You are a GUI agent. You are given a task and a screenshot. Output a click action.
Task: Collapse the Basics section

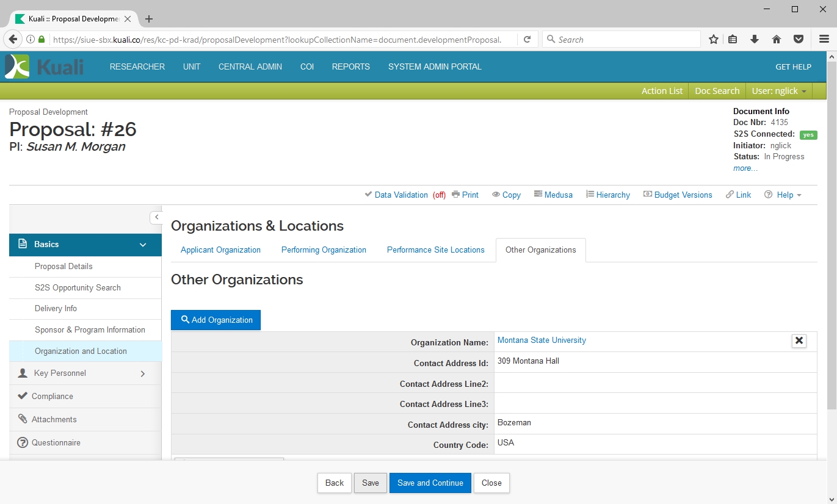(x=143, y=245)
